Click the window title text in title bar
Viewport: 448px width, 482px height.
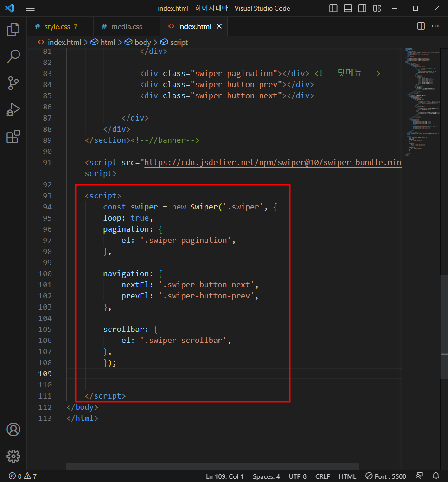click(x=224, y=8)
